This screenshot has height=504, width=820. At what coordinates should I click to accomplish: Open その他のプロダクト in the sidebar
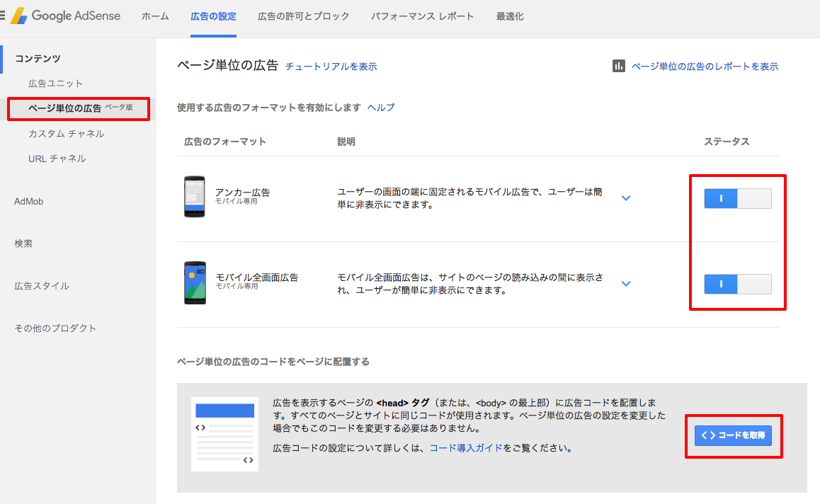pyautogui.click(x=55, y=328)
